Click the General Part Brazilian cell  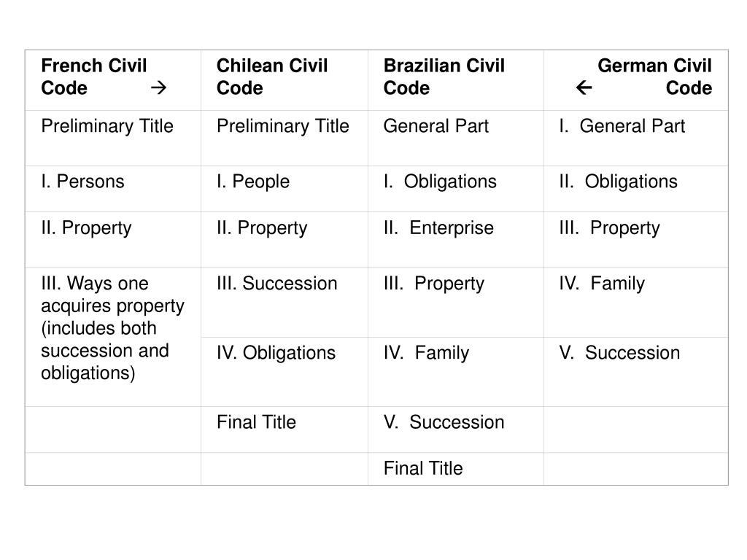pos(456,138)
